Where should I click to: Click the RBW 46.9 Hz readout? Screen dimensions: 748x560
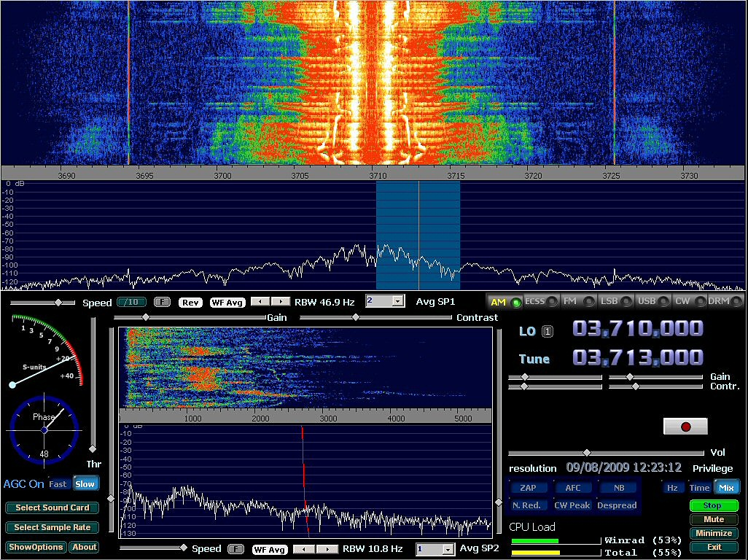[x=324, y=302]
